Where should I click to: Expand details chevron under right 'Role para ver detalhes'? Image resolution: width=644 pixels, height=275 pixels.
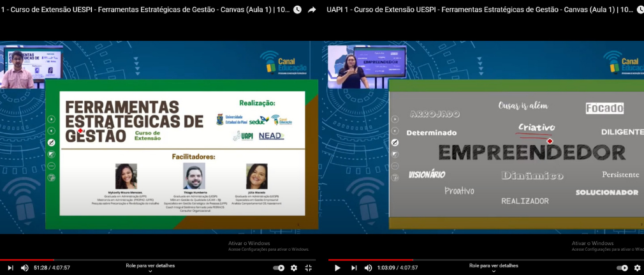click(494, 271)
